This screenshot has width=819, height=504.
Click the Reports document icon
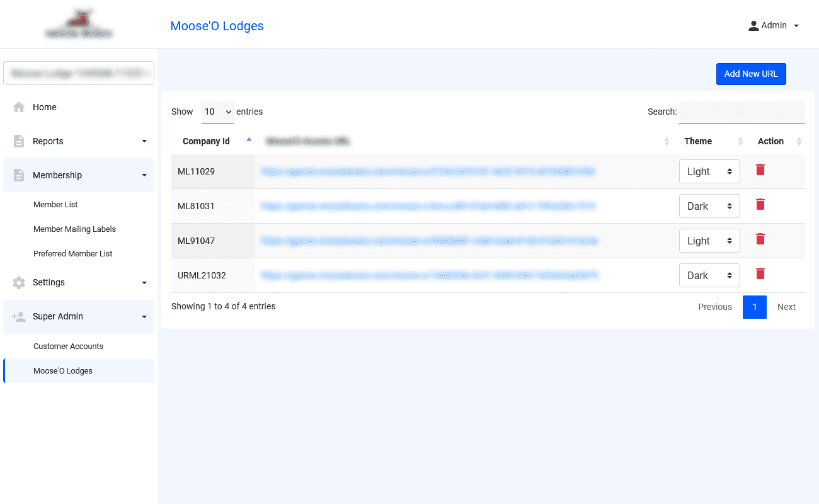point(19,141)
